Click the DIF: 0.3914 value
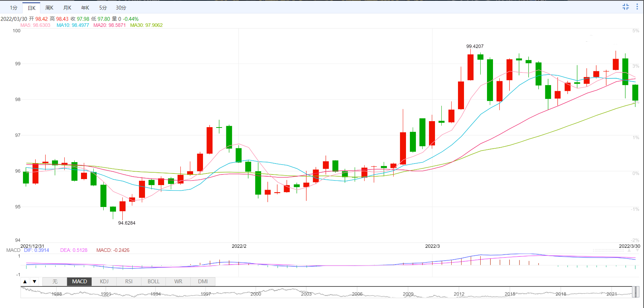 36,250
